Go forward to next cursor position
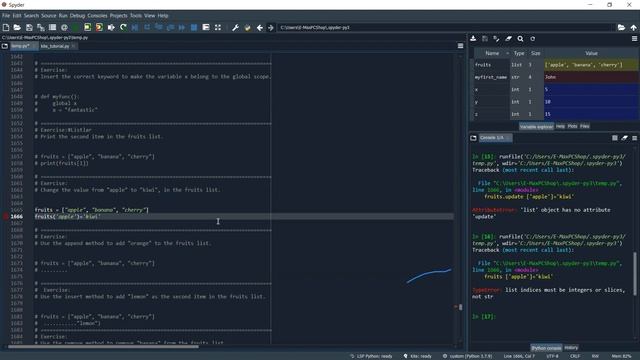The height and width of the screenshot is (360, 640). [x=271, y=27]
